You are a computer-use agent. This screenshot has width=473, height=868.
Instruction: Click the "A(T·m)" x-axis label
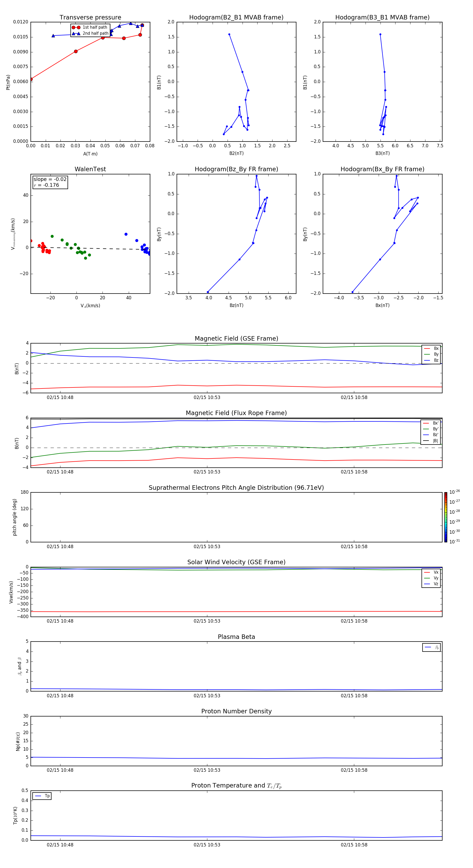(90, 154)
